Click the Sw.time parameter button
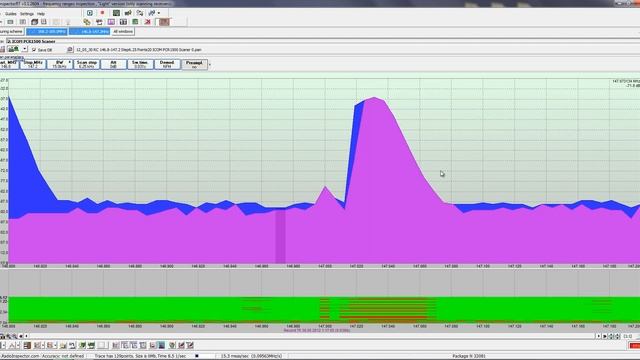The height and width of the screenshot is (360, 640). pyautogui.click(x=140, y=64)
